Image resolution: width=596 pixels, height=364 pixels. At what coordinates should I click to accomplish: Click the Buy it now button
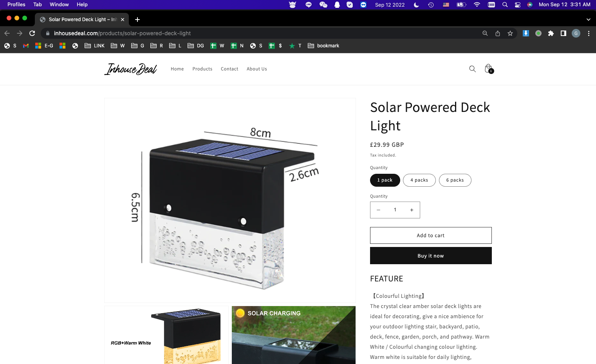coord(431,256)
